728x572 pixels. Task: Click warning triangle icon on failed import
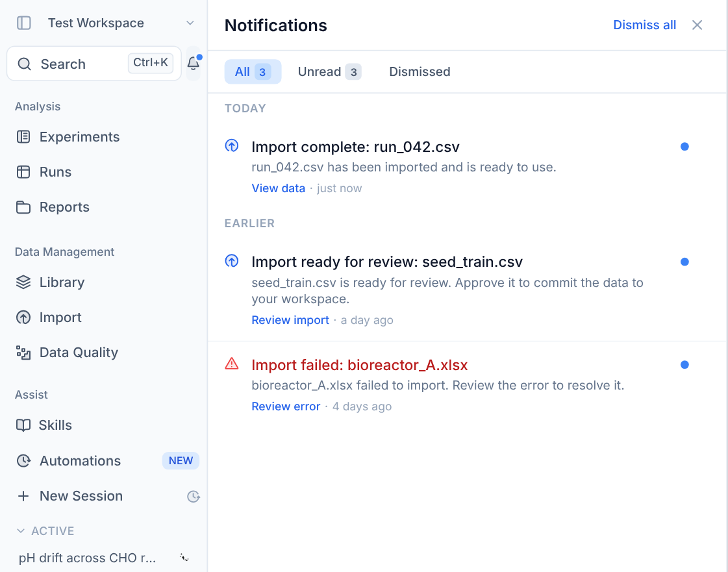click(232, 364)
